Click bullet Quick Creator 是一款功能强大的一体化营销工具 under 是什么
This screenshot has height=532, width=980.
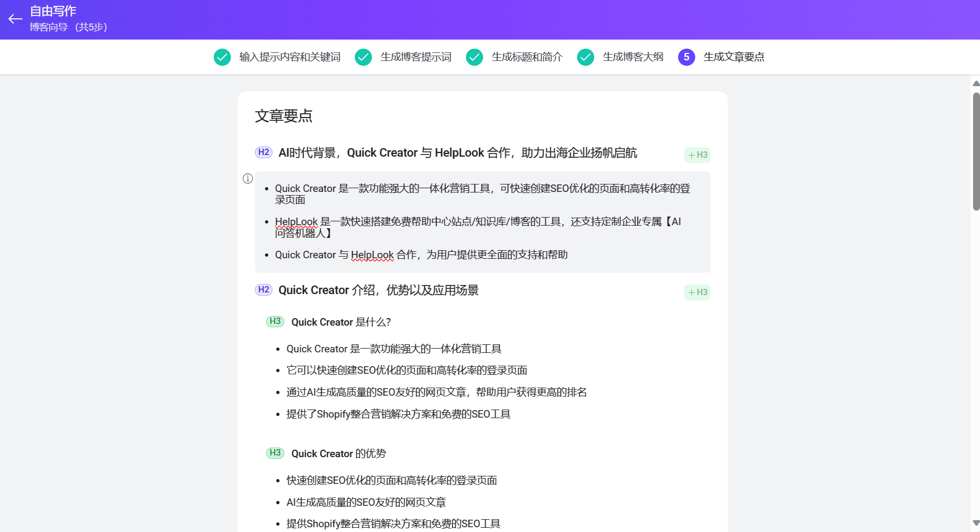point(394,349)
